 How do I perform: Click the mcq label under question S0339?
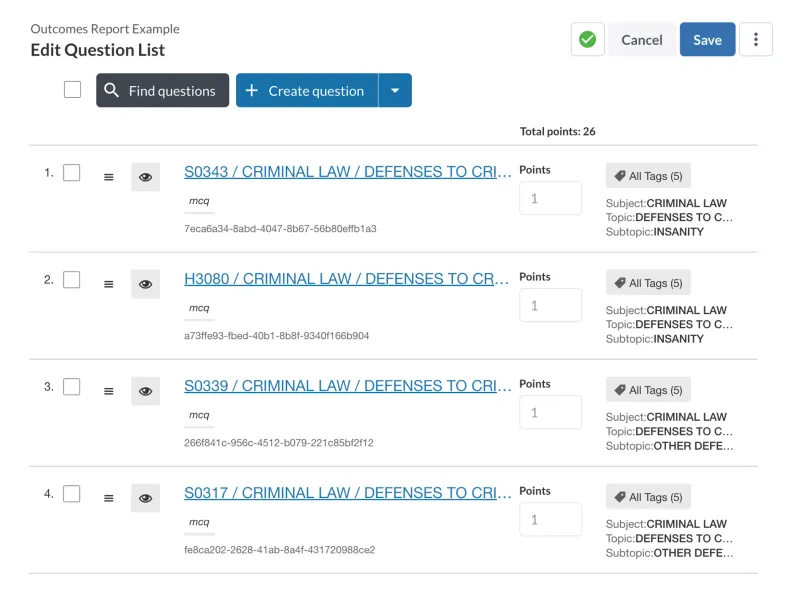(x=199, y=415)
